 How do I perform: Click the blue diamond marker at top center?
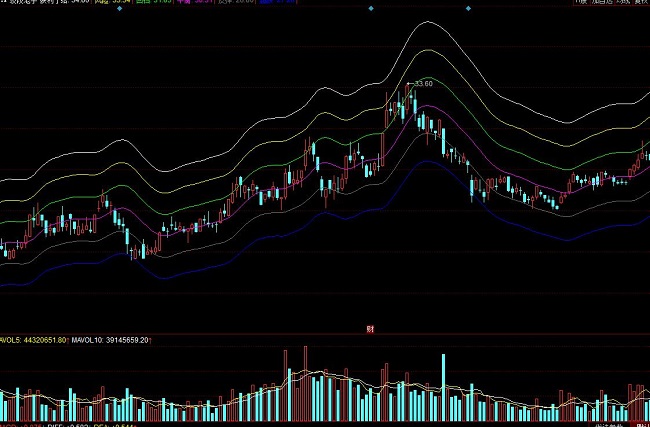[x=370, y=8]
